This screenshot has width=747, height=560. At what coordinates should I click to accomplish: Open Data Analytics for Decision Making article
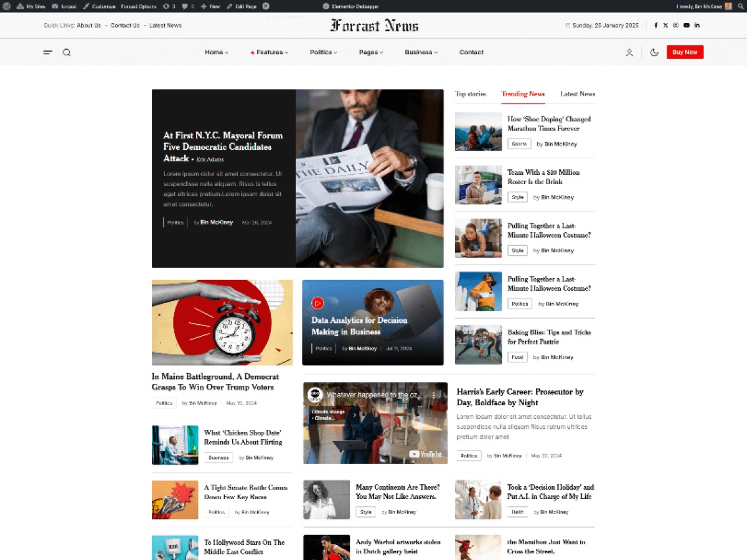(360, 326)
